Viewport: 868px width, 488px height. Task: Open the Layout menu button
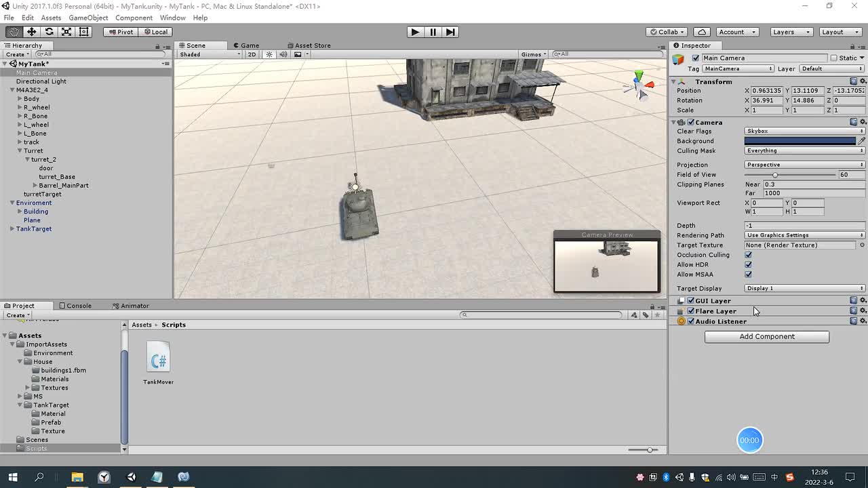(841, 32)
